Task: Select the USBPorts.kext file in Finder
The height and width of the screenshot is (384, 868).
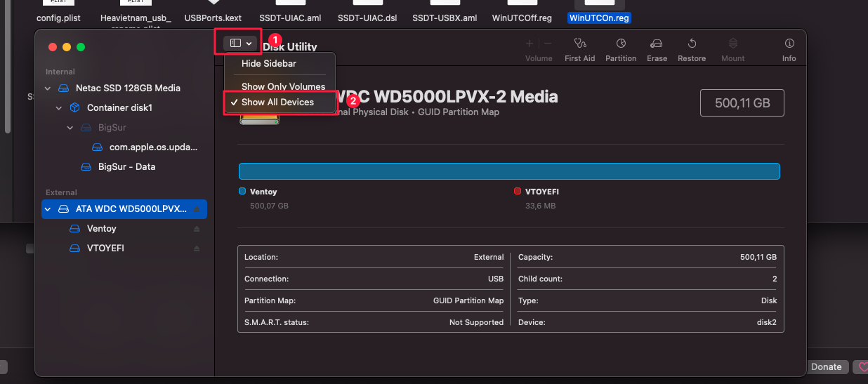Action: (x=213, y=18)
